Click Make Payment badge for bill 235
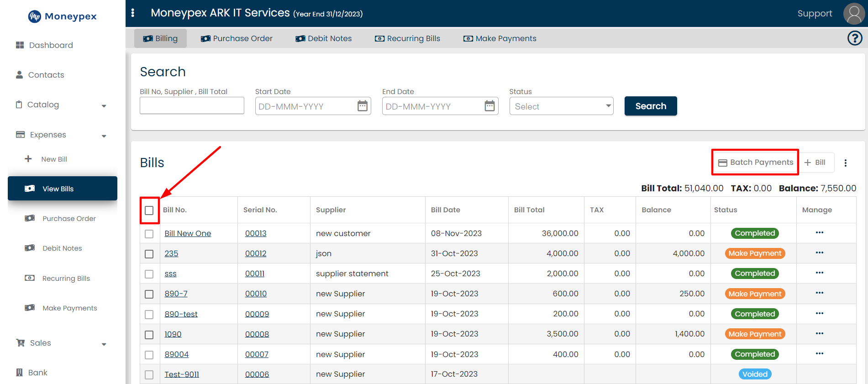 click(x=755, y=253)
